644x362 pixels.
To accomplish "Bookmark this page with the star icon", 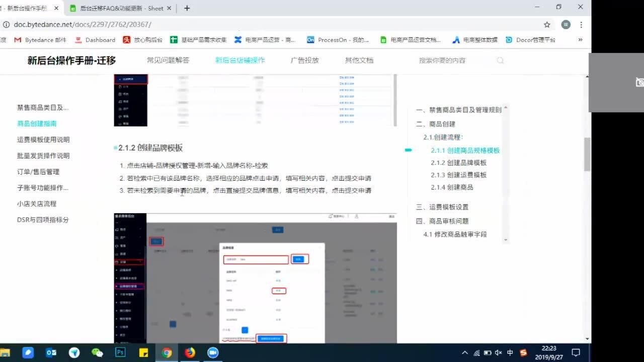I will click(547, 25).
